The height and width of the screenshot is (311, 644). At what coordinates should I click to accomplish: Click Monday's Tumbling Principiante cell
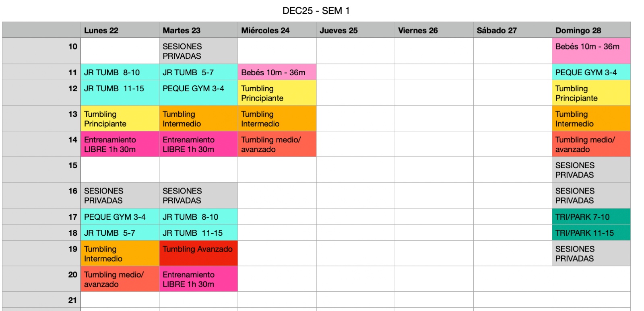tap(120, 119)
